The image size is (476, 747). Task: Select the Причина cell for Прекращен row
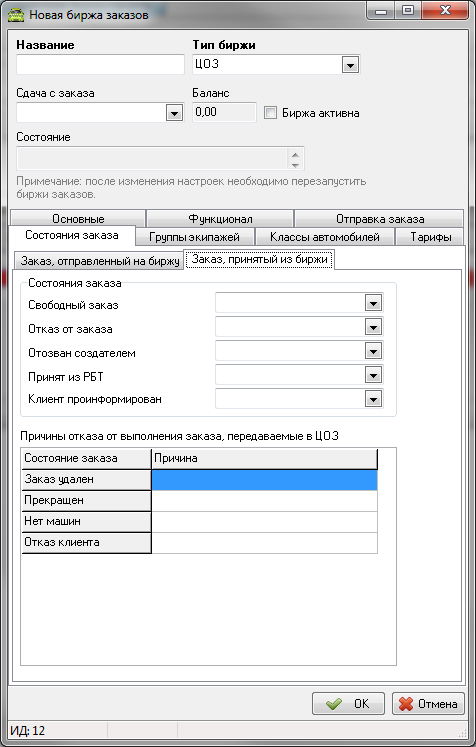tap(264, 501)
